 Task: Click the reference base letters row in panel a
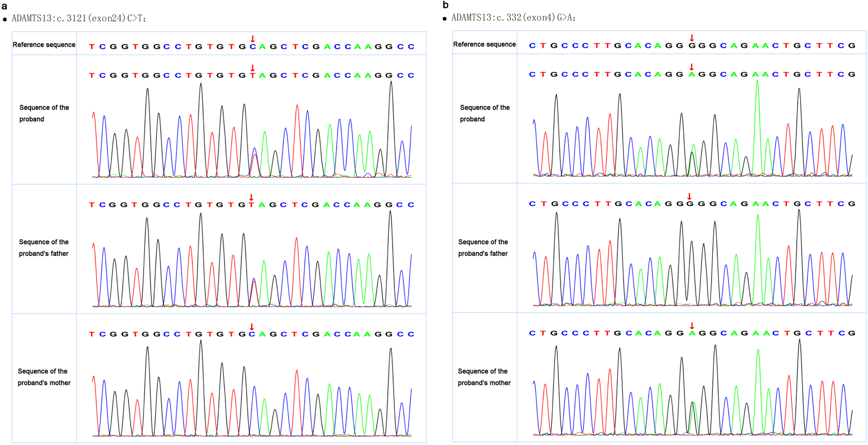252,46
